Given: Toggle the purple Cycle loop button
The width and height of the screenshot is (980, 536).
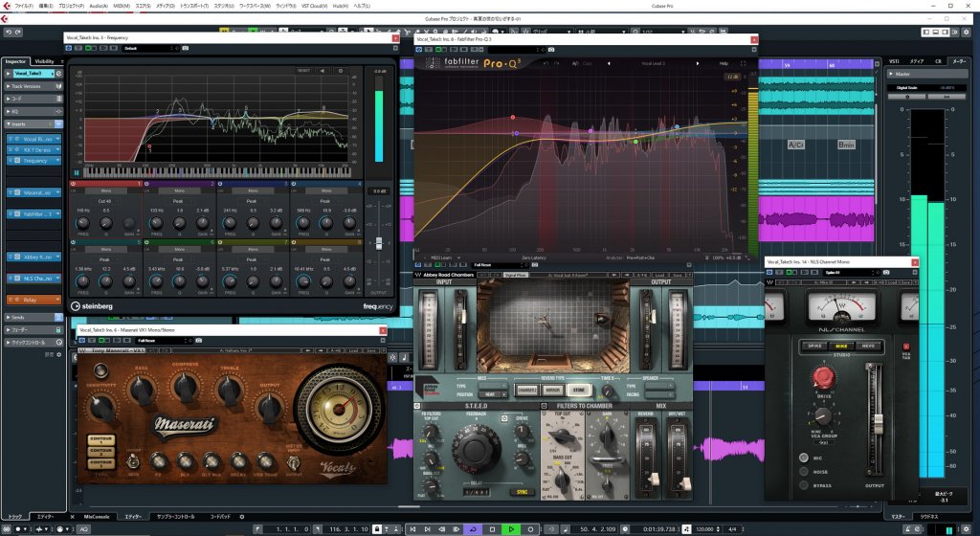Looking at the screenshot, I should pos(474,528).
